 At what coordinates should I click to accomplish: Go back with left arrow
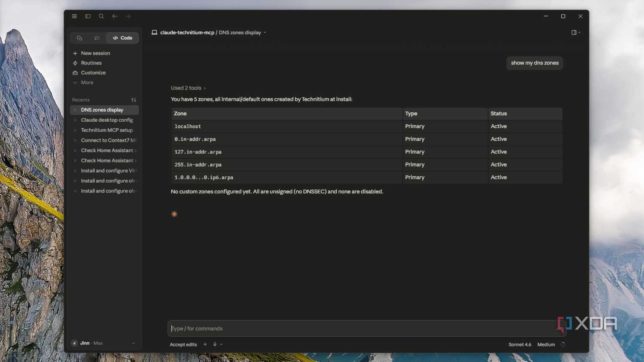pyautogui.click(x=115, y=16)
